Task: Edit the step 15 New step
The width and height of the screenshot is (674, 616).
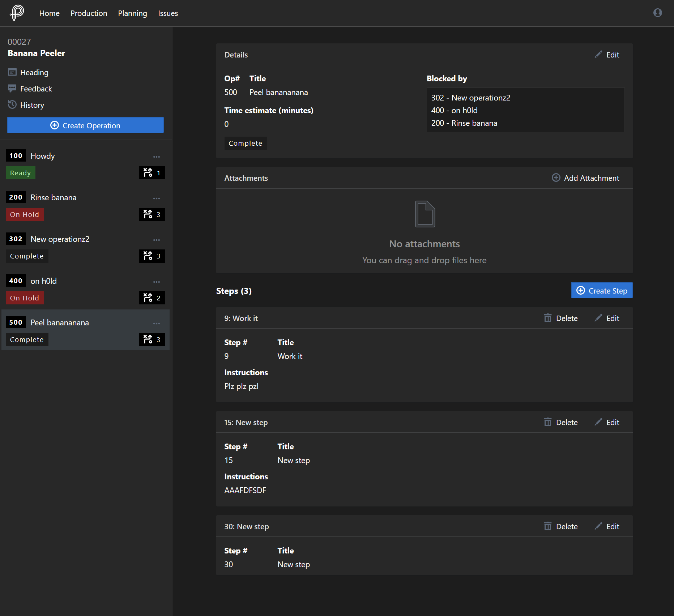Action: [x=607, y=423]
